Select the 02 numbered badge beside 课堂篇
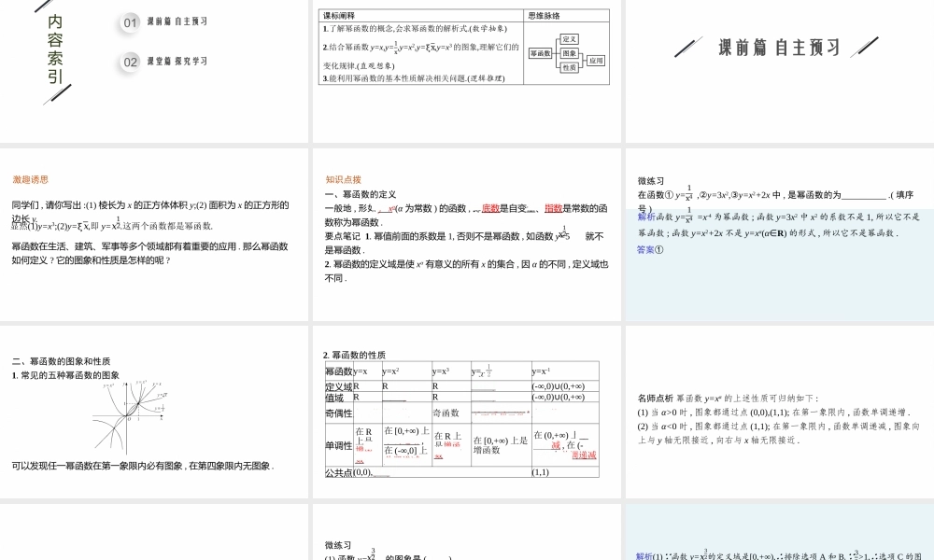The image size is (934, 560). [129, 61]
